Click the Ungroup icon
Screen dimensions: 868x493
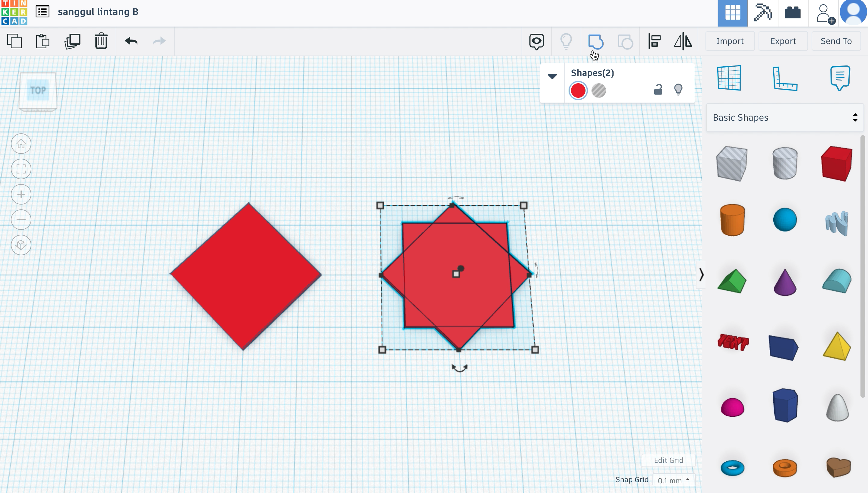(626, 42)
